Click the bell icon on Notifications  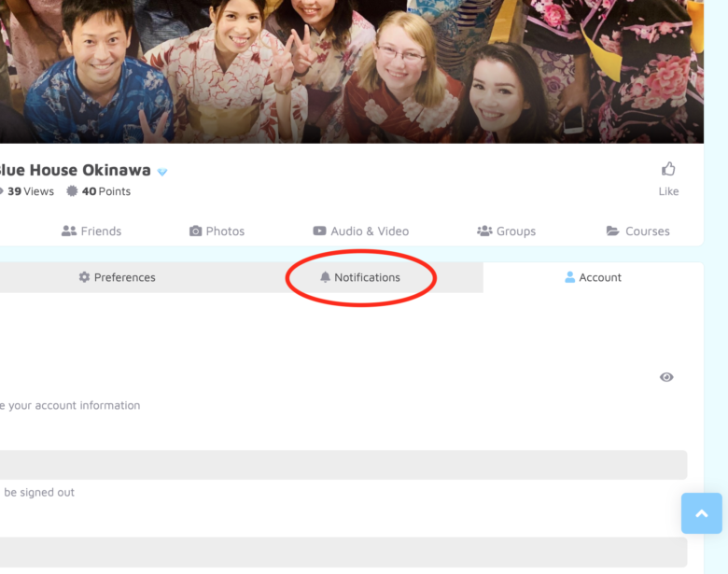point(325,277)
